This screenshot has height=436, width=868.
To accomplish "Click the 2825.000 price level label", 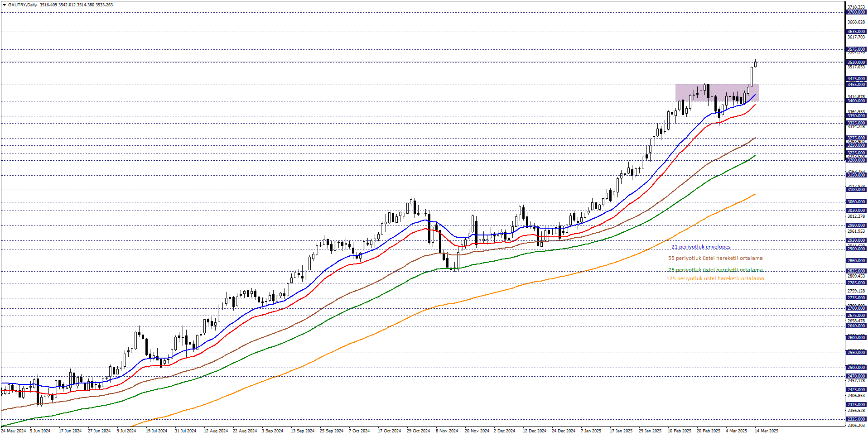I will (856, 271).
